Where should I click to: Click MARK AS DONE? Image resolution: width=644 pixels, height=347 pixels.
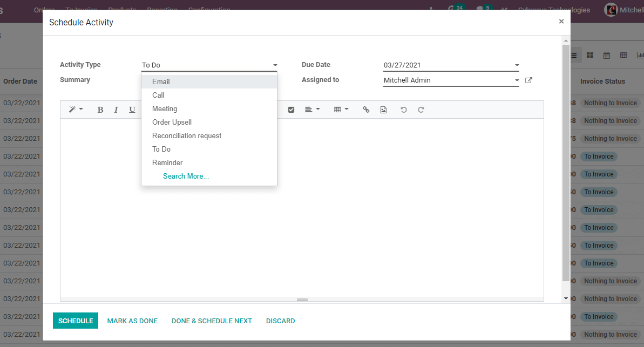(x=132, y=321)
